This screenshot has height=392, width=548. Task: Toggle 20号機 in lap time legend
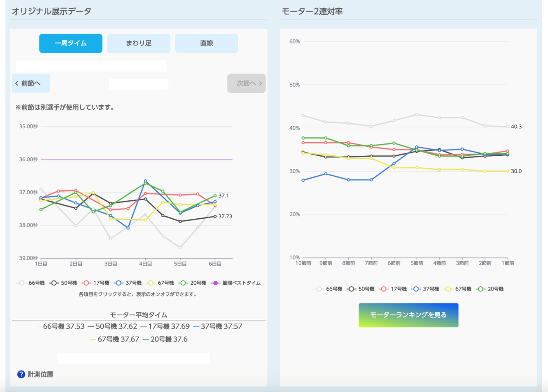coord(192,283)
